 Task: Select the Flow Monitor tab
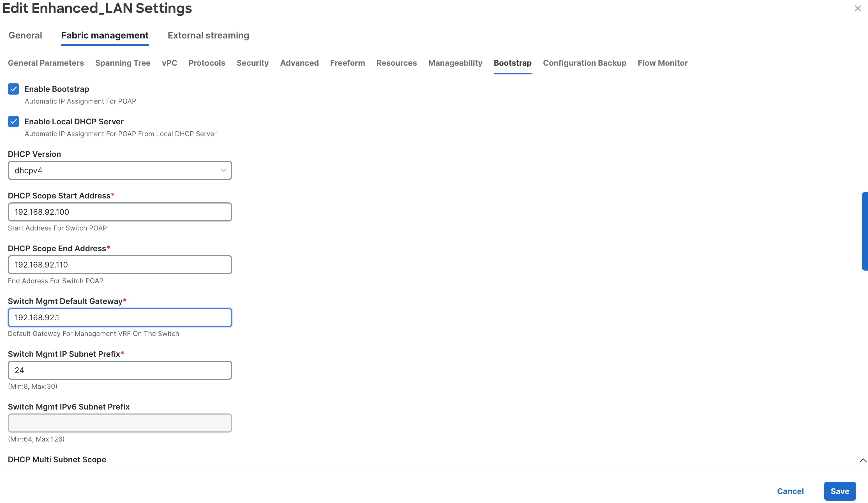662,63
